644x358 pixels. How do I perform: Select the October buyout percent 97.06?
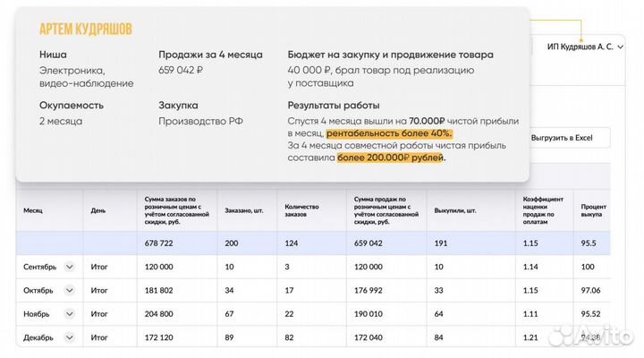click(x=590, y=291)
